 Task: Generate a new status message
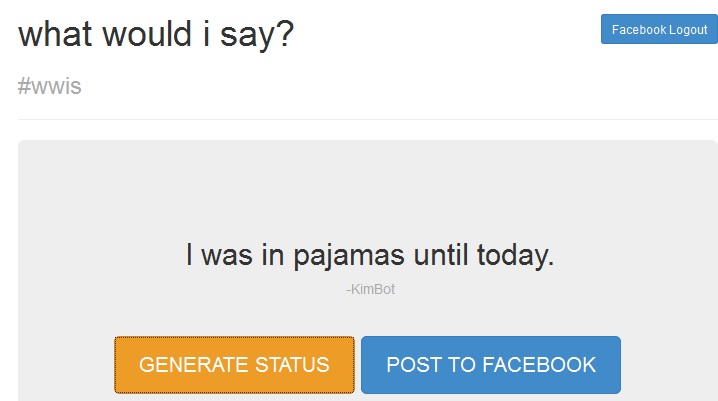pyautogui.click(x=234, y=365)
